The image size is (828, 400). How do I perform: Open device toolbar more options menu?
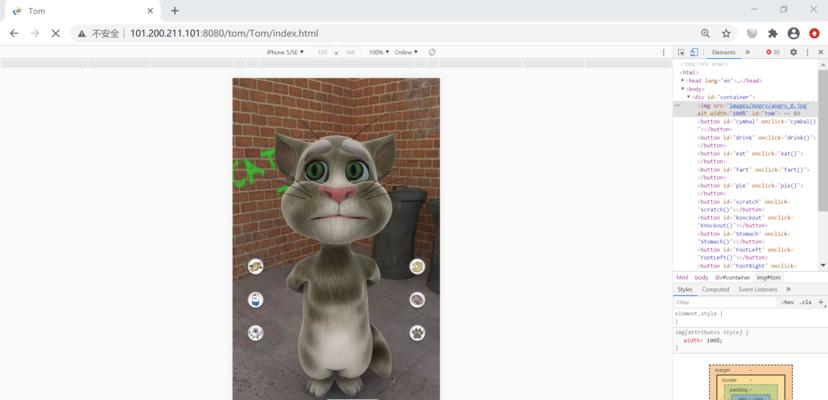point(663,52)
